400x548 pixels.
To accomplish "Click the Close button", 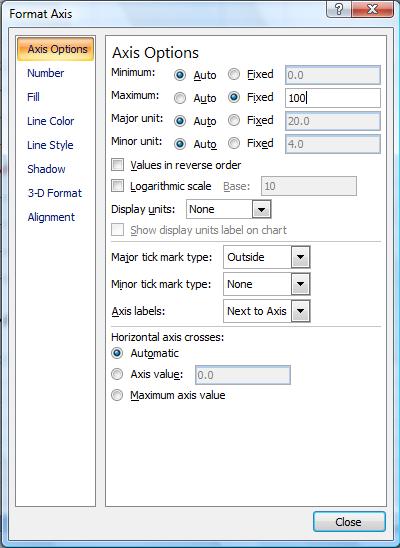I will tap(349, 522).
